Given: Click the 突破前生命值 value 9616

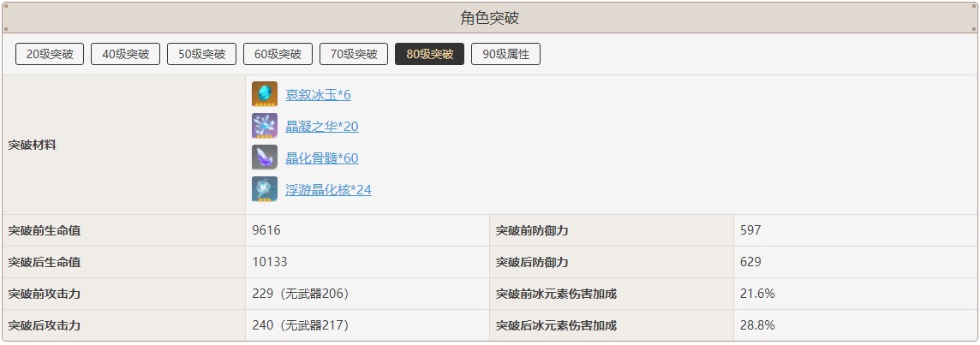Looking at the screenshot, I should tap(266, 230).
